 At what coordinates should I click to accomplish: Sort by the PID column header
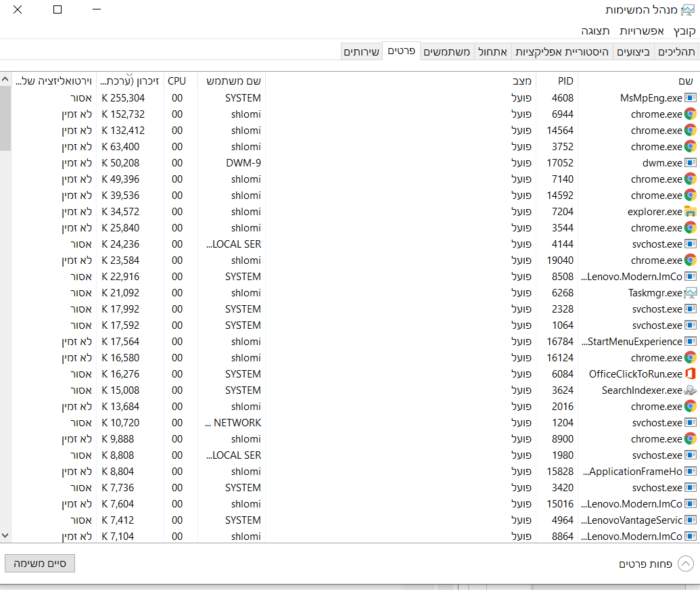click(x=557, y=81)
